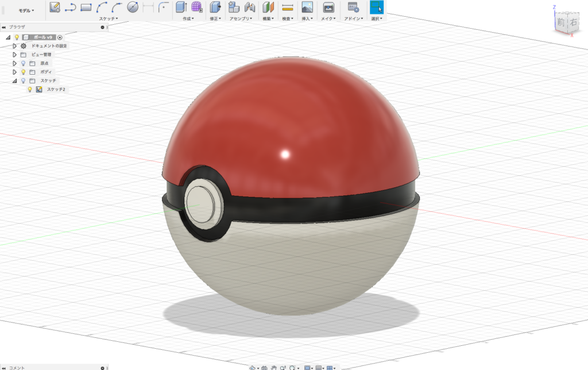The height and width of the screenshot is (370, 588).
Task: Click the ドキュメントの設定 item
Action: [x=49, y=46]
